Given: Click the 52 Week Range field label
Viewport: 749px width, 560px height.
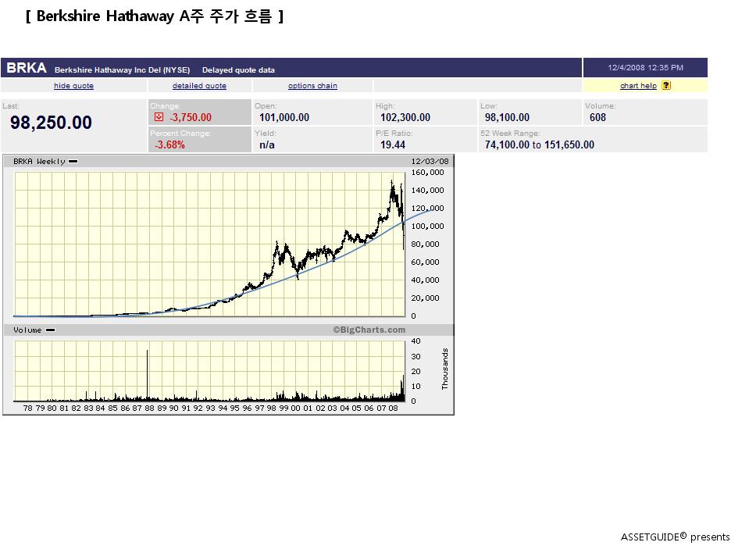Looking at the screenshot, I should [510, 134].
